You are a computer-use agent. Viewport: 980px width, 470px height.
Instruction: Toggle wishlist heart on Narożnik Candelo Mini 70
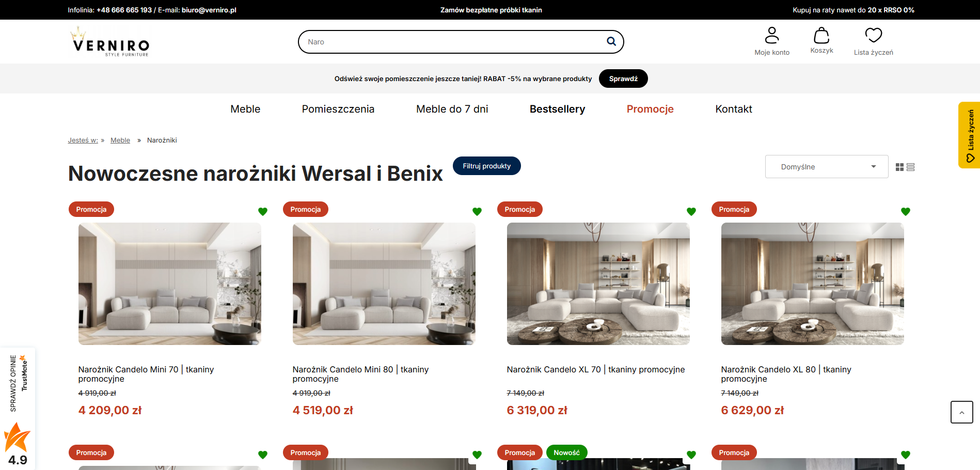coord(263,211)
